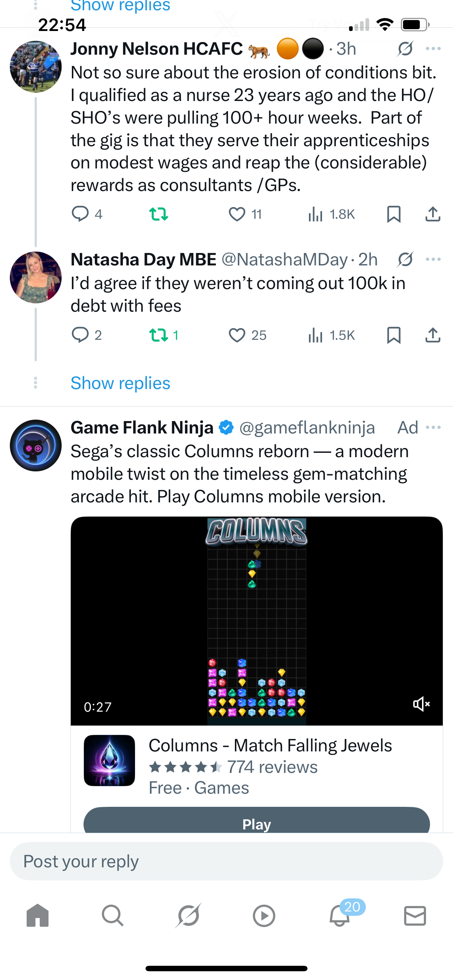This screenshot has width=453, height=980.
Task: Tap the Play button for Columns app
Action: click(256, 821)
